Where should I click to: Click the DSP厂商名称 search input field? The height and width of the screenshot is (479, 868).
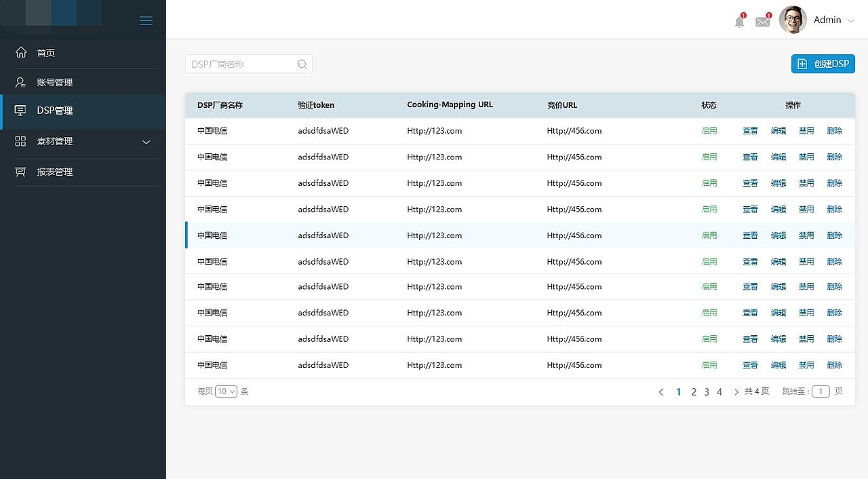click(248, 64)
